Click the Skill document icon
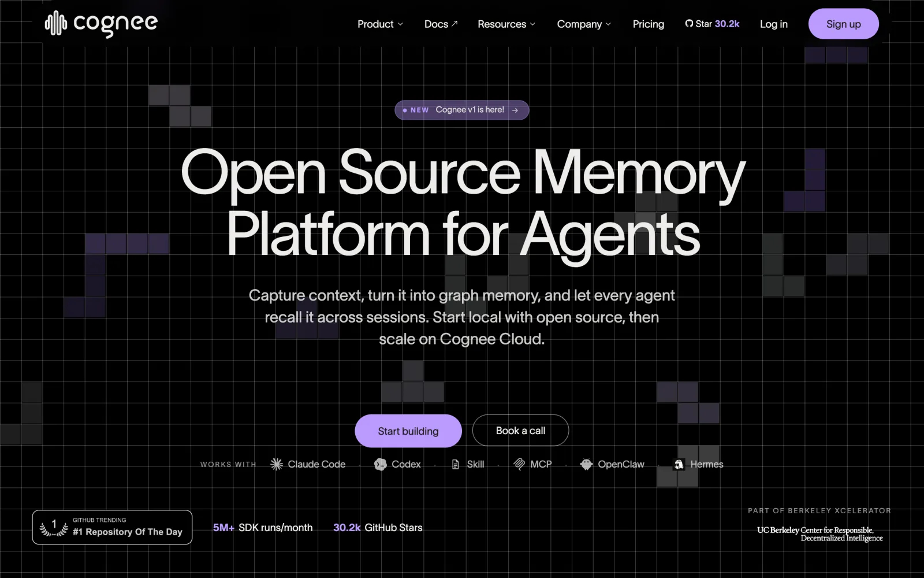The image size is (924, 578). click(x=455, y=464)
